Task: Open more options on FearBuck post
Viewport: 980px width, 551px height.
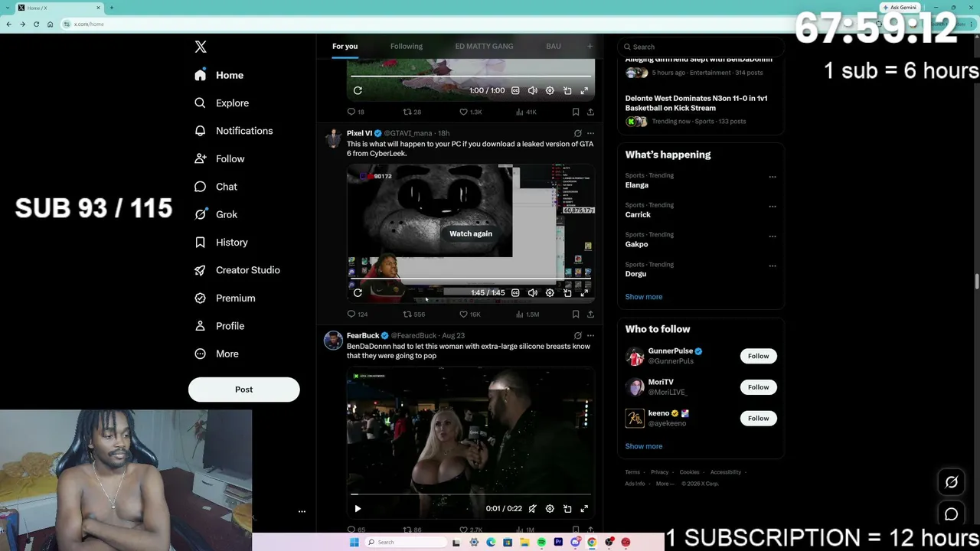Action: [590, 335]
